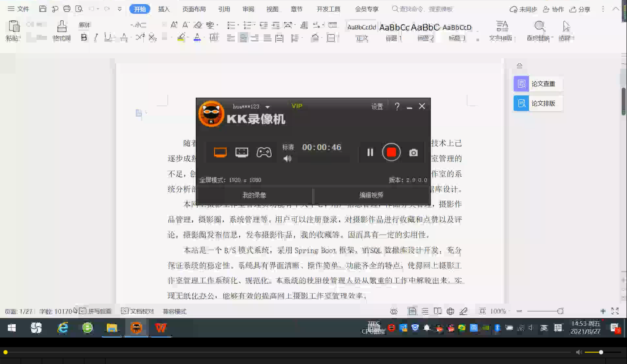Image resolution: width=627 pixels, height=364 pixels.
Task: Select the game recording mode icon
Action: pyautogui.click(x=264, y=152)
